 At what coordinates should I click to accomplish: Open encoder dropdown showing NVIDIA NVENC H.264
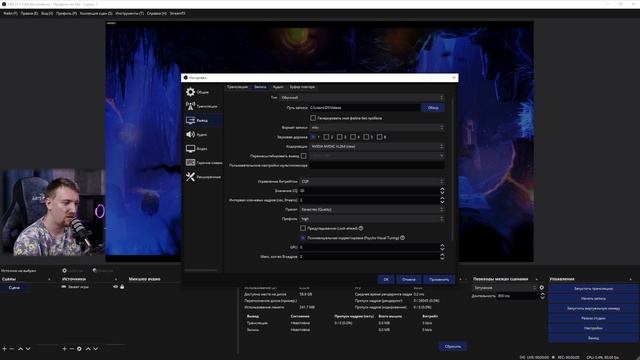[377, 146]
